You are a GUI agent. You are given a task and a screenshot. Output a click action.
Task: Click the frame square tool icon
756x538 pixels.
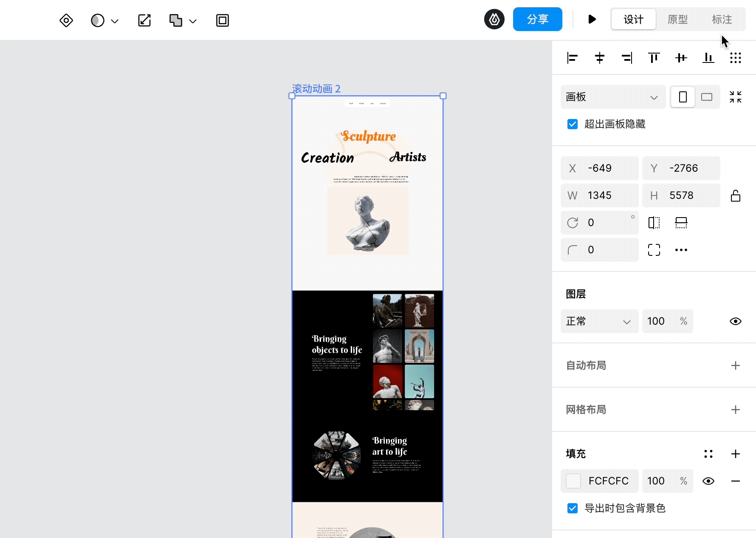pyautogui.click(x=223, y=20)
